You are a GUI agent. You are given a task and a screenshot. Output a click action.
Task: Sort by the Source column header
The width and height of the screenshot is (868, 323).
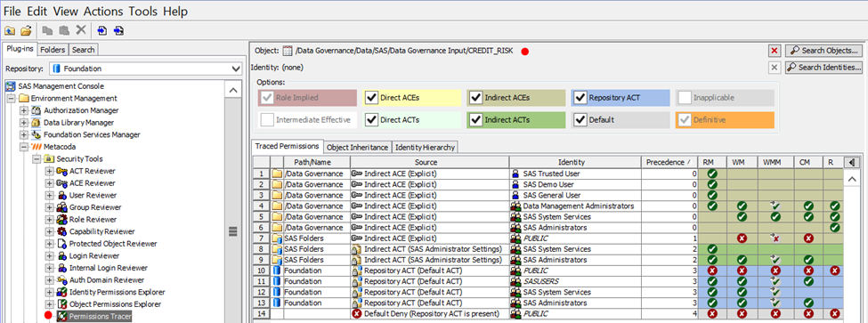click(430, 162)
